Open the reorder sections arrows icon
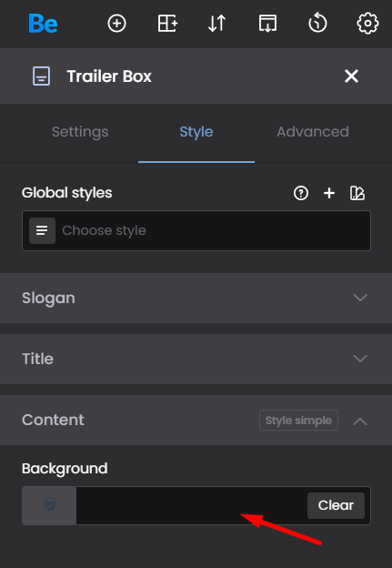Viewport: 392px width, 568px height. (x=217, y=24)
